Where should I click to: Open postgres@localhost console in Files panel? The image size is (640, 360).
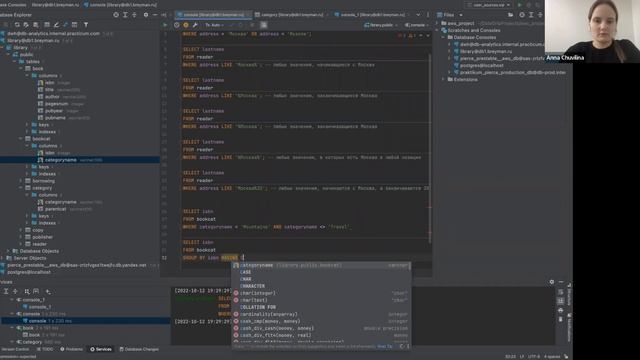[x=482, y=65]
